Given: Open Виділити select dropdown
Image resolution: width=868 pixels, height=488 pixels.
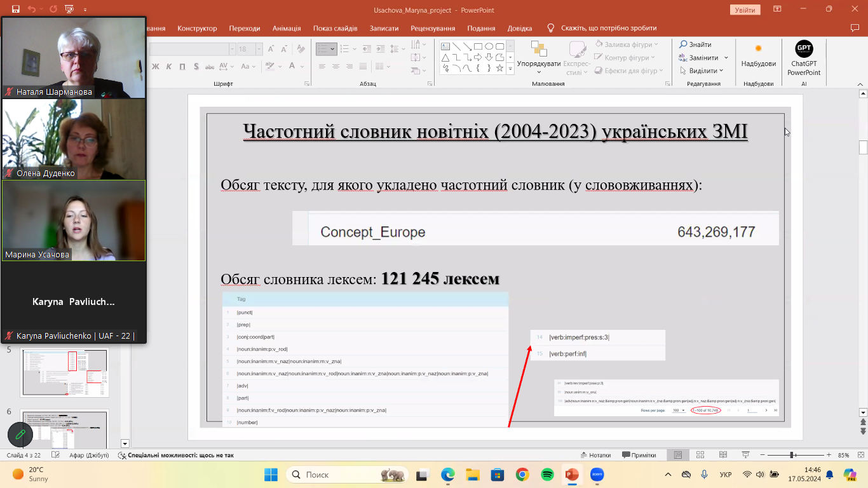Looking at the screenshot, I should pos(702,71).
